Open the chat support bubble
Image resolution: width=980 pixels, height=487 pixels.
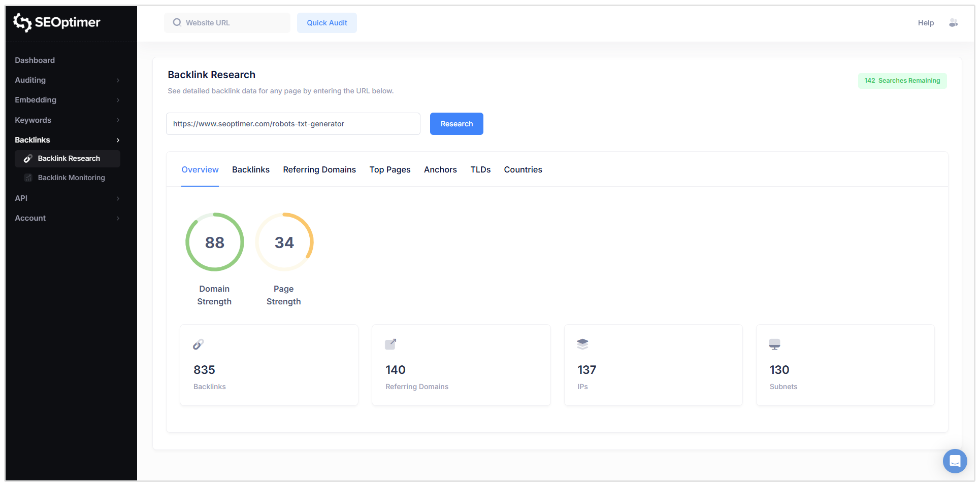point(955,461)
